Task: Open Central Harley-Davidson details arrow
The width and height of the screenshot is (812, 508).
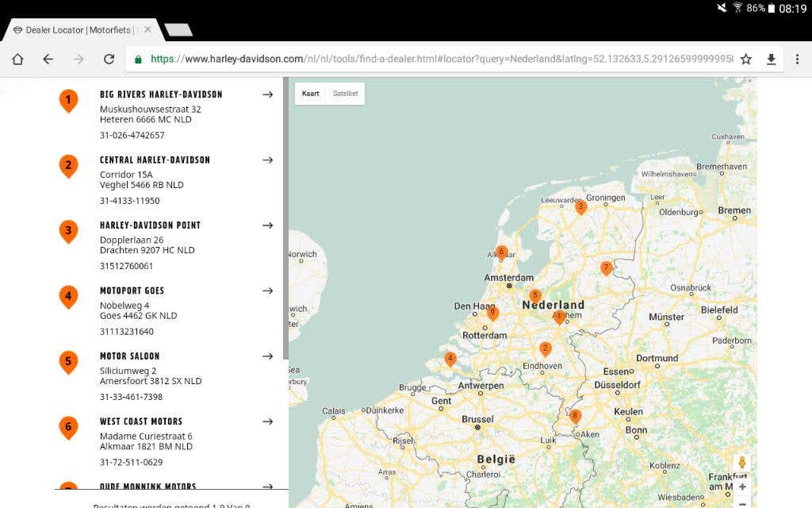Action: [267, 160]
